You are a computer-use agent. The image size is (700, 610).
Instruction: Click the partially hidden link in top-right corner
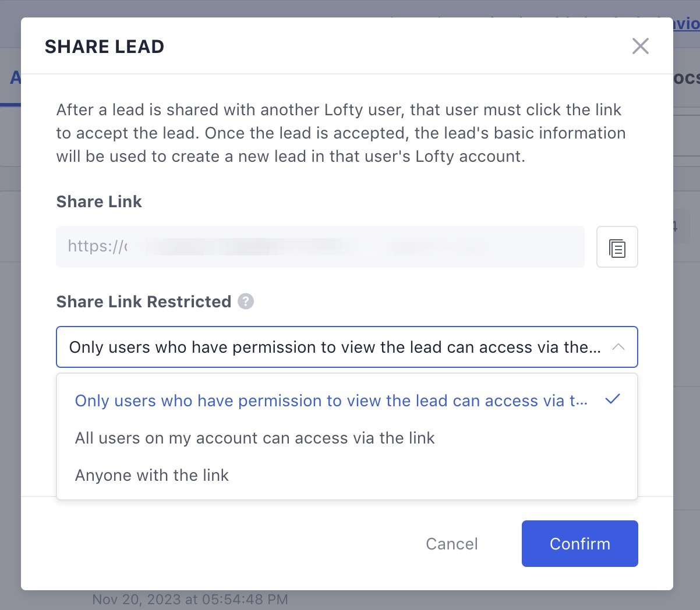pos(687,24)
